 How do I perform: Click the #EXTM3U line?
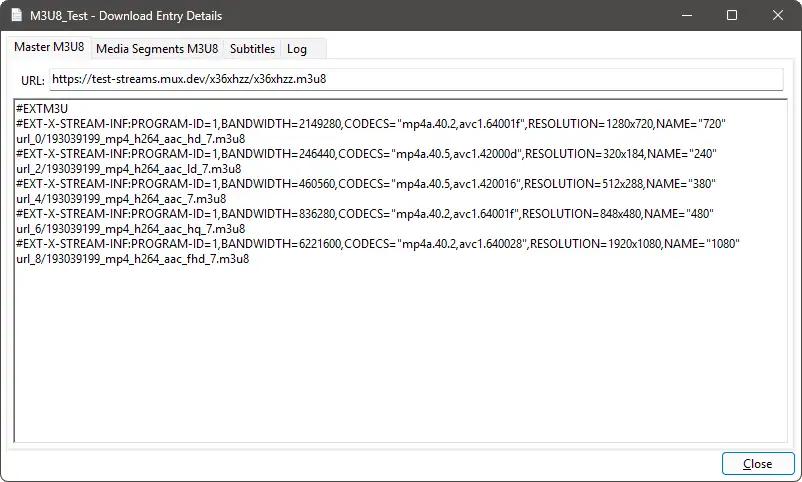point(42,109)
